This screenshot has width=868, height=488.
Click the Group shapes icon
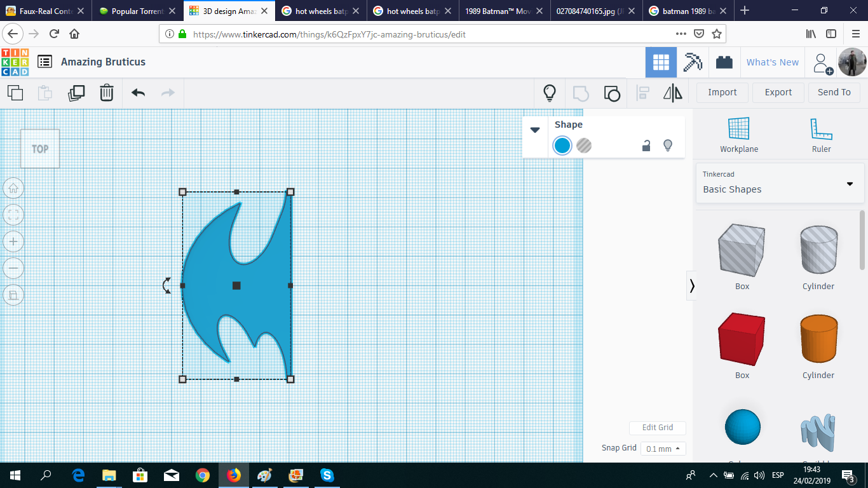[581, 93]
